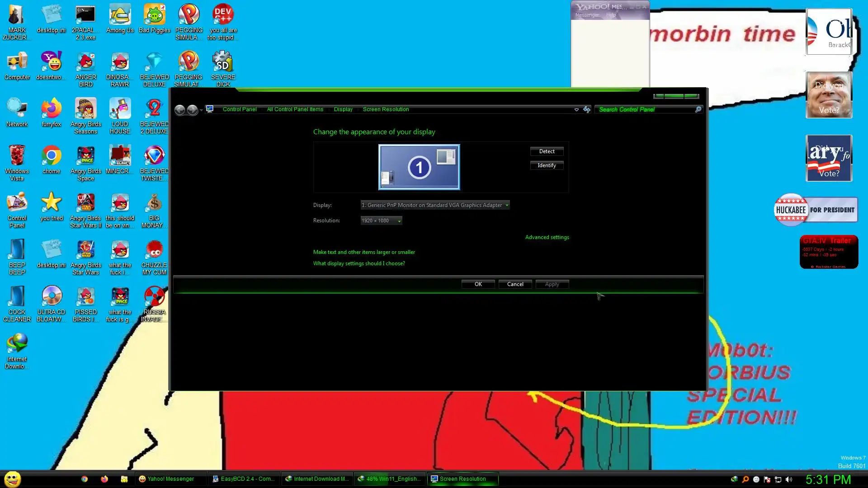Image resolution: width=868 pixels, height=488 pixels.
Task: Click Make text larger or smaller link
Action: (x=364, y=252)
